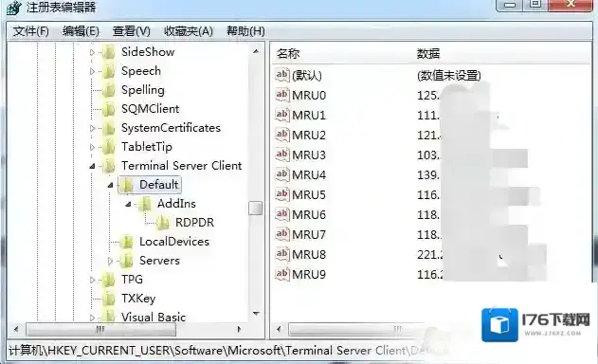
Task: Select the TXKey key
Action: click(138, 299)
